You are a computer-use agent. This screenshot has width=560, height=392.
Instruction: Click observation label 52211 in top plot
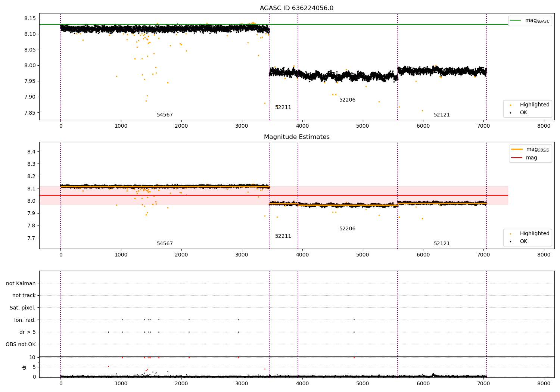(283, 108)
